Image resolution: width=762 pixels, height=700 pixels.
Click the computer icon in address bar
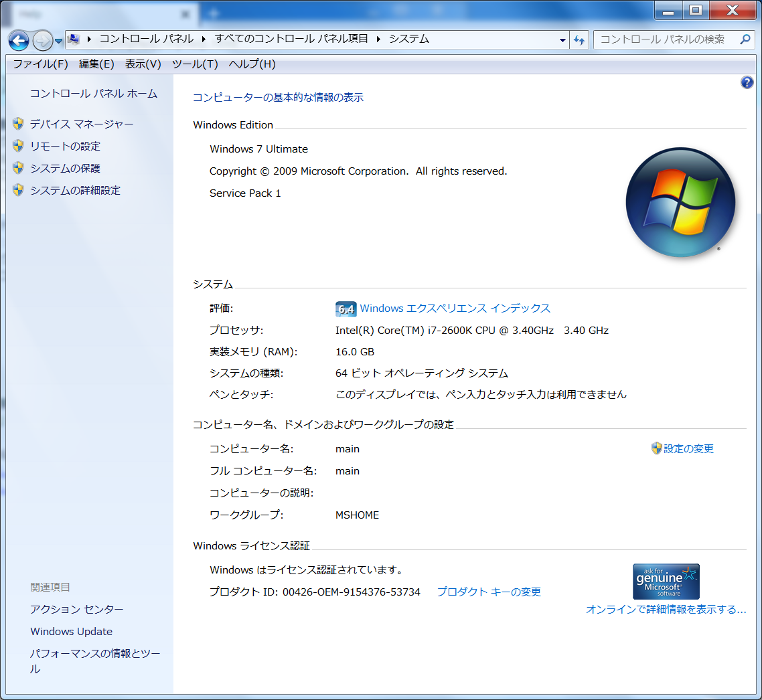click(x=74, y=39)
